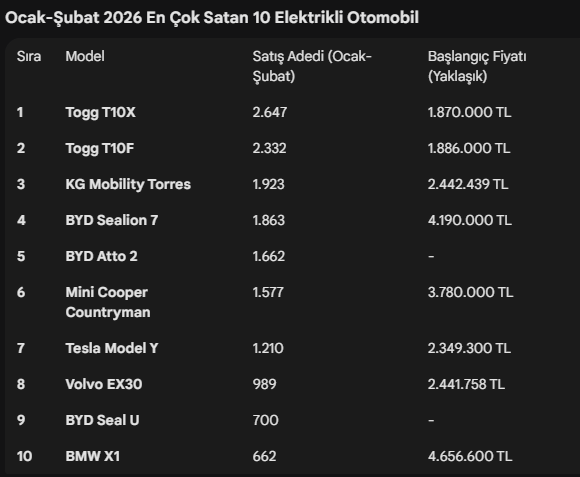Select the Satış Adedi column header
The width and height of the screenshot is (580, 477).
click(312, 67)
